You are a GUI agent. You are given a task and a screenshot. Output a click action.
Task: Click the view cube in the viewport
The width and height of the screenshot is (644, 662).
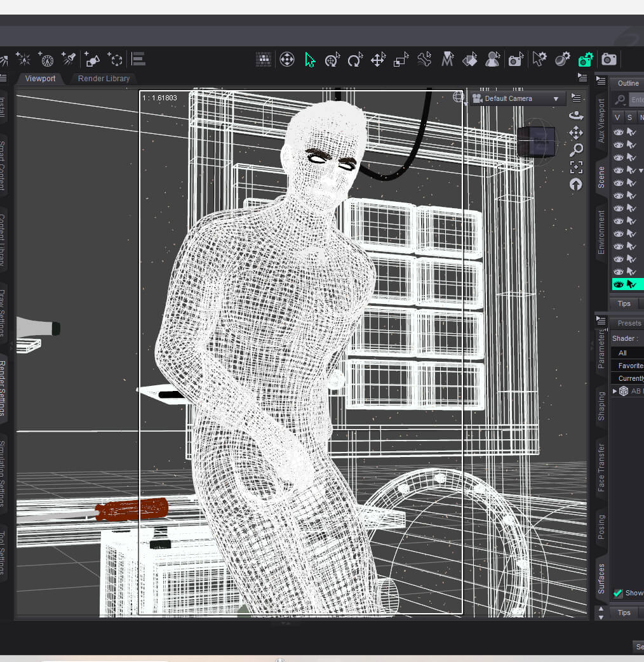pyautogui.click(x=536, y=142)
